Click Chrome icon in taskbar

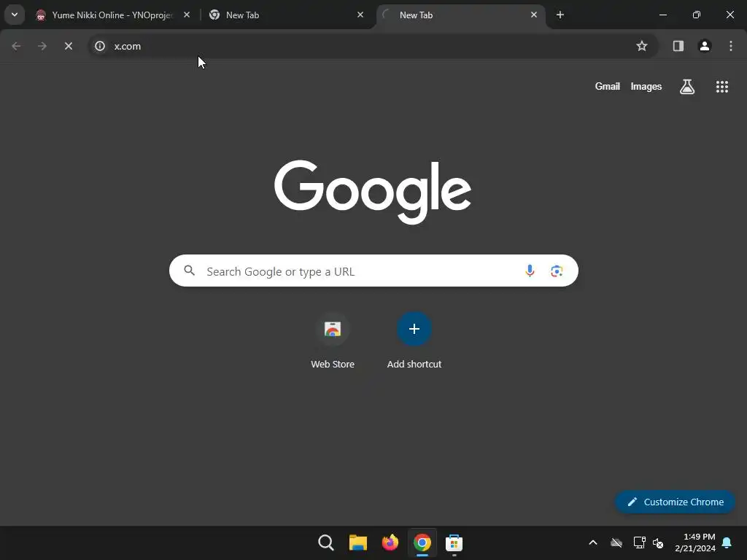(x=422, y=542)
